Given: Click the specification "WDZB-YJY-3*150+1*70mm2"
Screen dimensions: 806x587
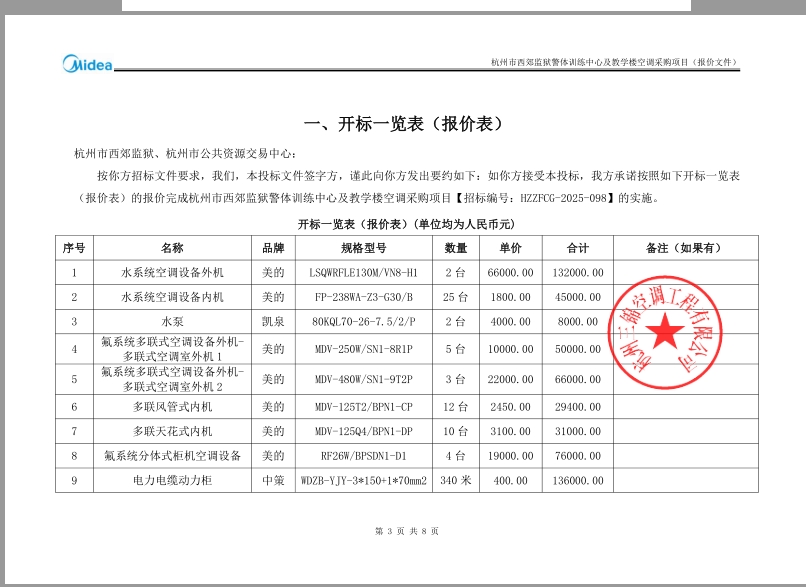Looking at the screenshot, I should coord(363,481).
